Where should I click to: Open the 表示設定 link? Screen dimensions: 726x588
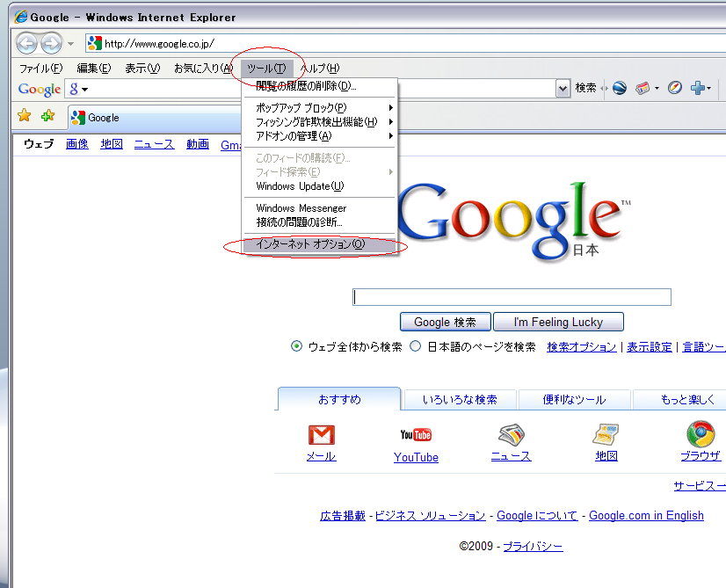click(x=650, y=347)
